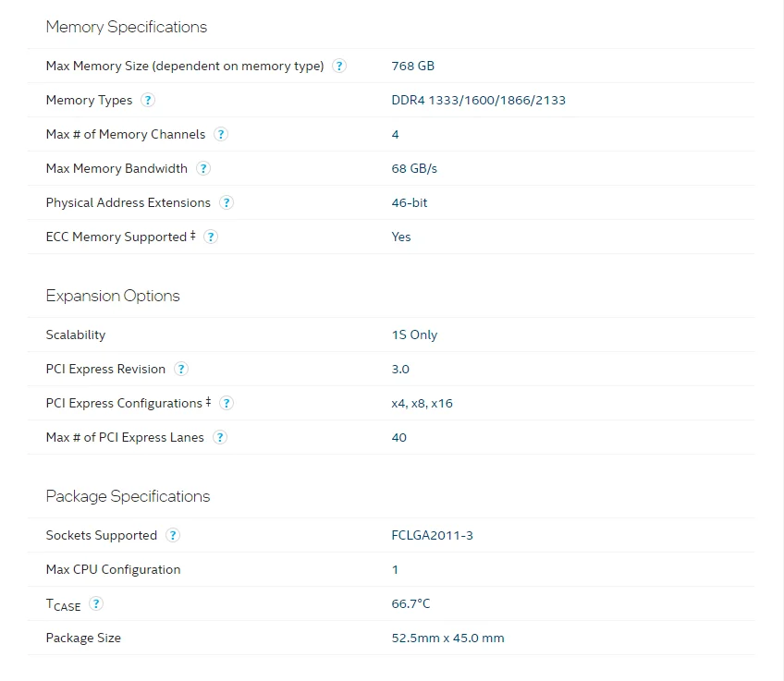784x681 pixels.
Task: Click the Package Size row label
Action: click(x=83, y=638)
